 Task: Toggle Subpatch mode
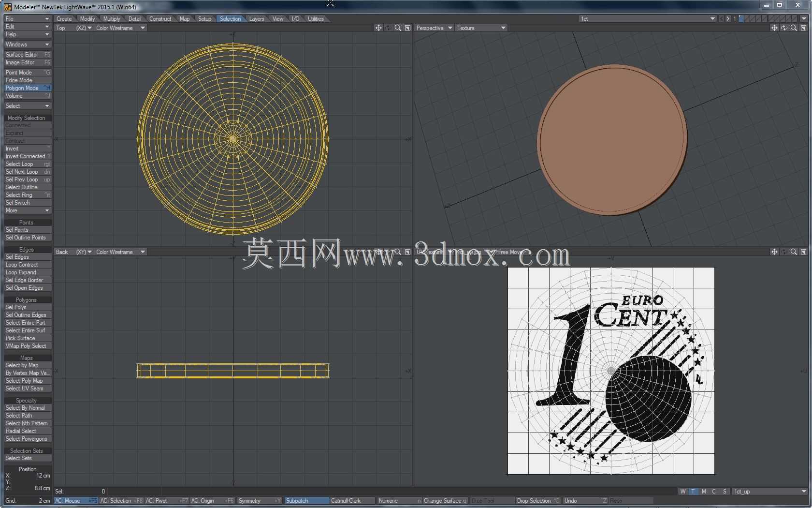click(307, 501)
